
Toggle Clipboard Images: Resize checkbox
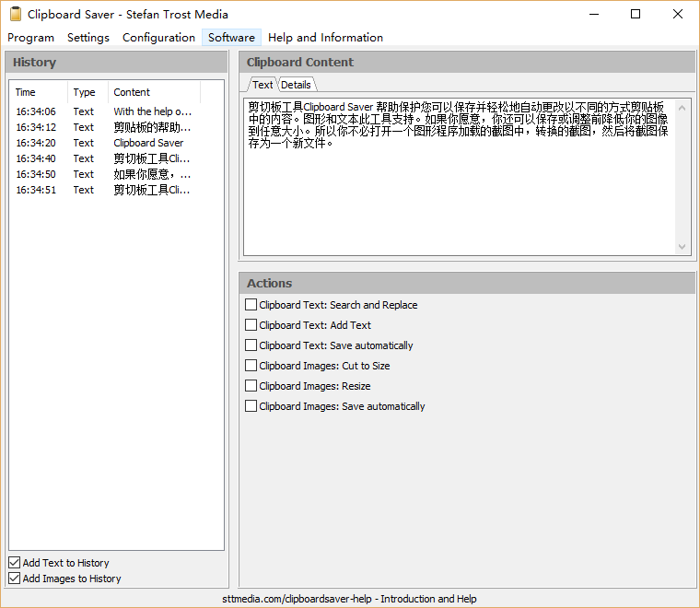(x=251, y=386)
